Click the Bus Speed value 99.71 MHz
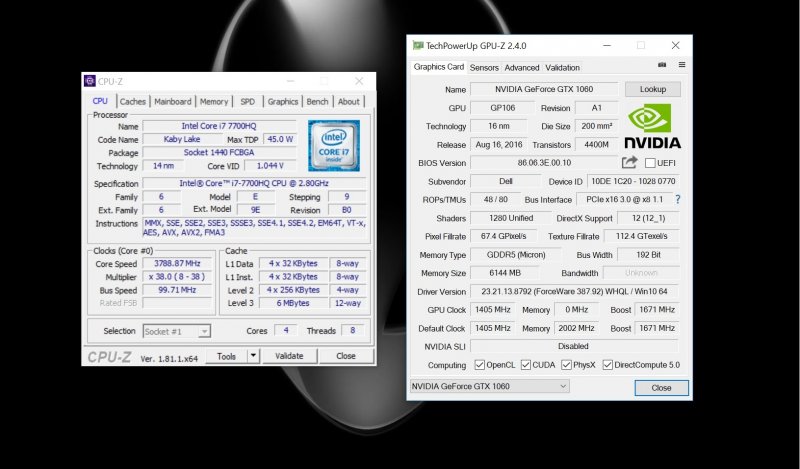This screenshot has height=469, width=800. pyautogui.click(x=177, y=290)
